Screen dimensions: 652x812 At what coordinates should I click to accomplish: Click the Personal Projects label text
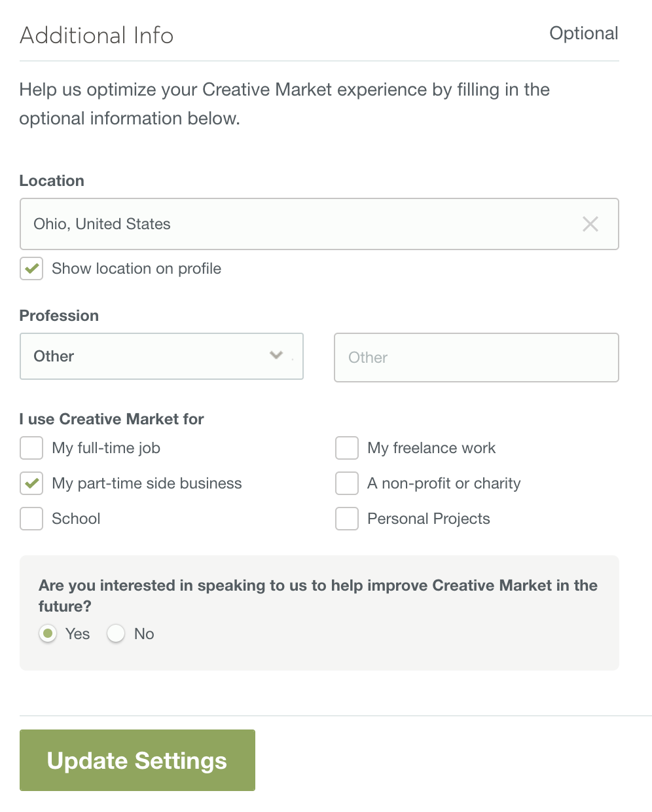[429, 519]
